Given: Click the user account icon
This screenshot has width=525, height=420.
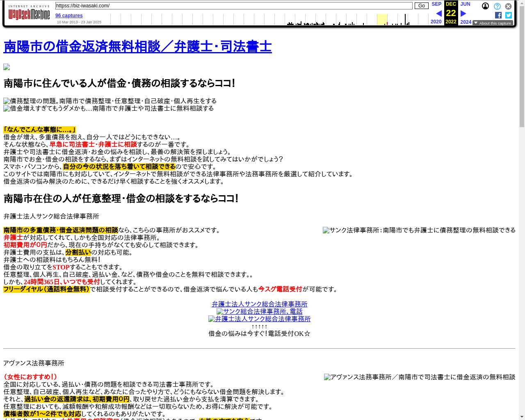Looking at the screenshot, I should tap(485, 6).
